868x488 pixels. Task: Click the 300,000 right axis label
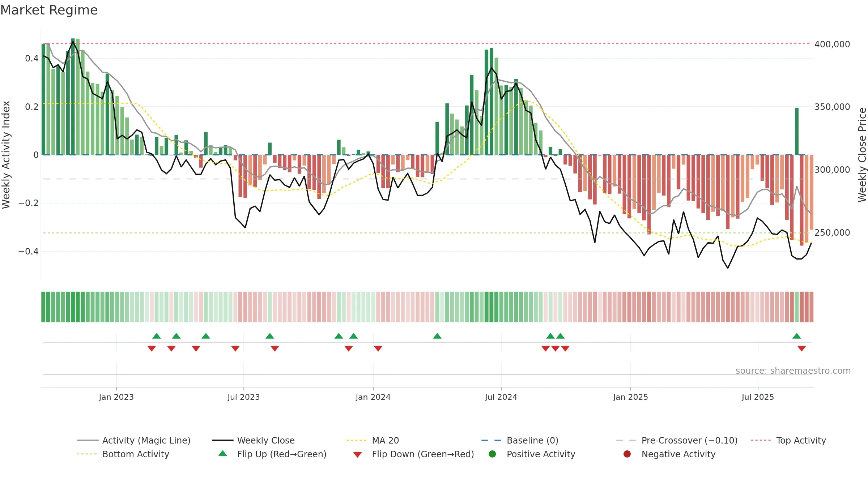coord(832,170)
